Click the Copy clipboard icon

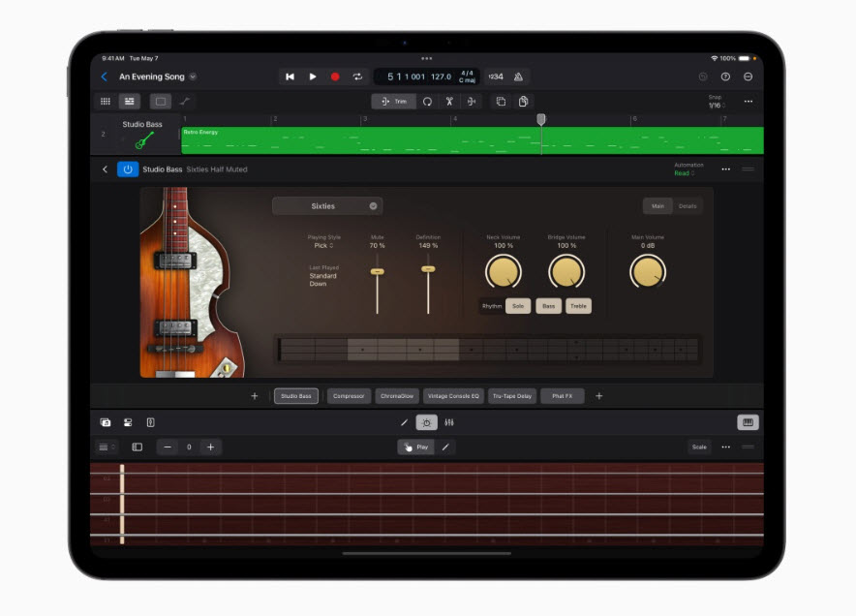pos(523,102)
